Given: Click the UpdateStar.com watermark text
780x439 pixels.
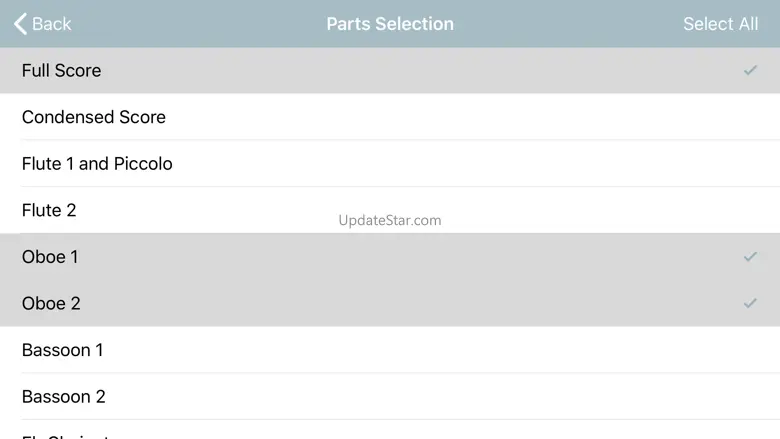Looking at the screenshot, I should tap(390, 220).
